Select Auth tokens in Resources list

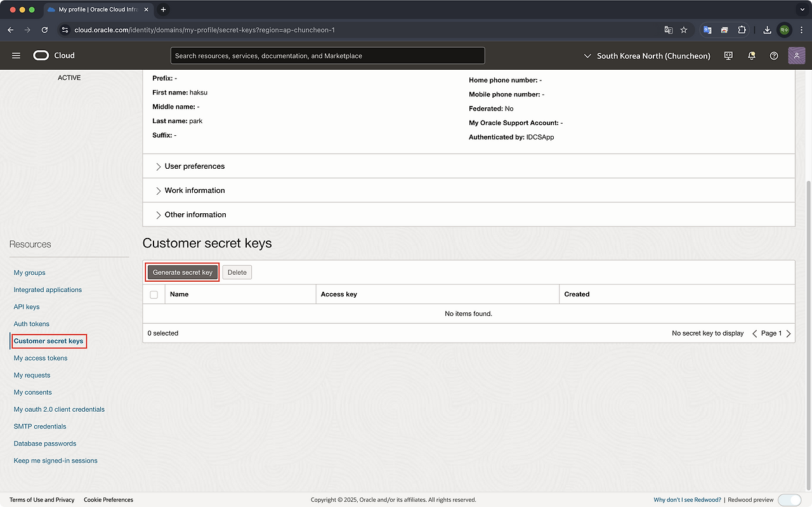click(32, 324)
